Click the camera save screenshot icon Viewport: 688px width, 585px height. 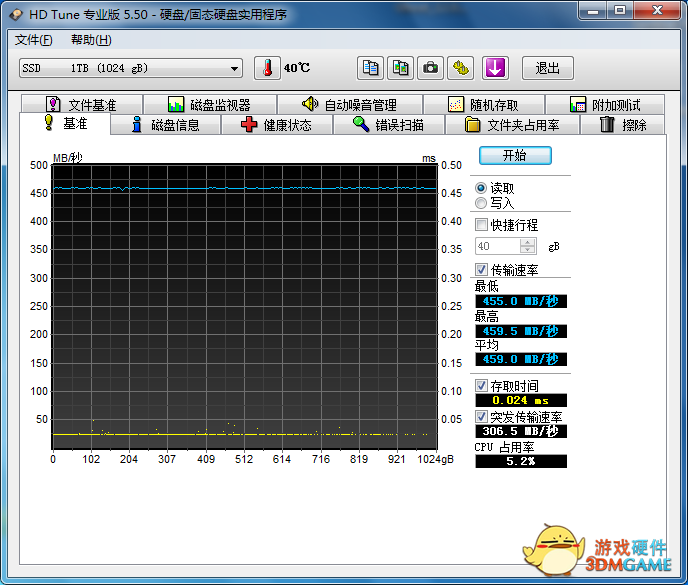pos(430,68)
